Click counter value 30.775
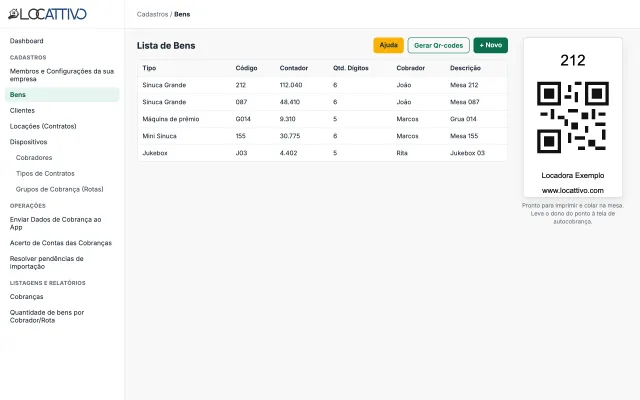The image size is (640, 400). [290, 136]
